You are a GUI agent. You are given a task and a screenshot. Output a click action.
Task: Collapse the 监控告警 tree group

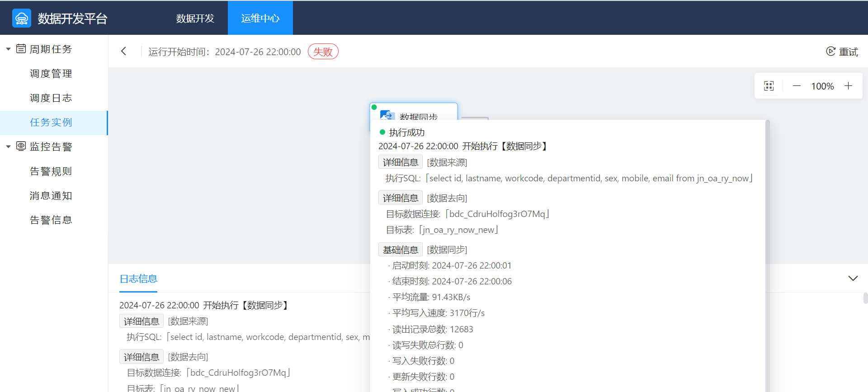pyautogui.click(x=8, y=146)
